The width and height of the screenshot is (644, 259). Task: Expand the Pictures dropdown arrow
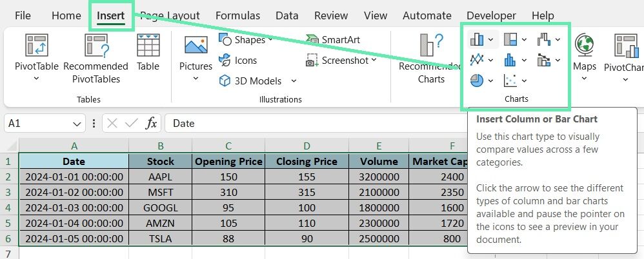[x=196, y=78]
